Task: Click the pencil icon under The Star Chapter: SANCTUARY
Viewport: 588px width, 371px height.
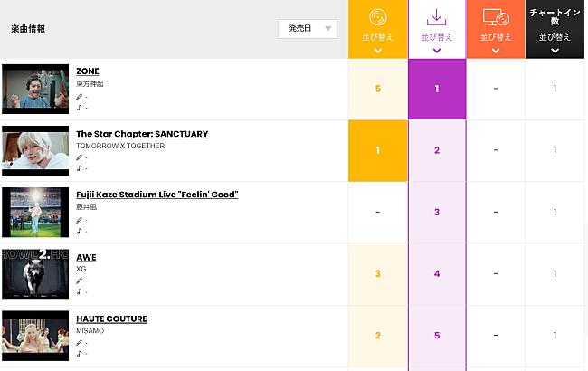Action: pos(80,157)
